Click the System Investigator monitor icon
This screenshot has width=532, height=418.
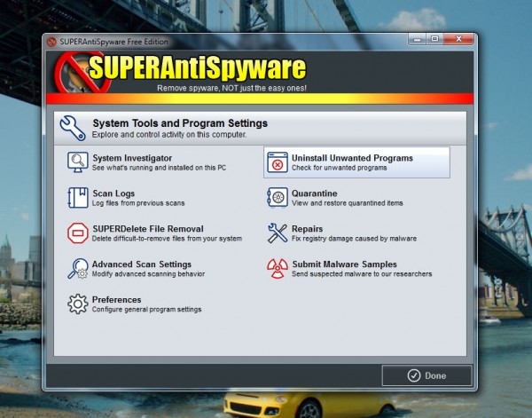pos(78,162)
